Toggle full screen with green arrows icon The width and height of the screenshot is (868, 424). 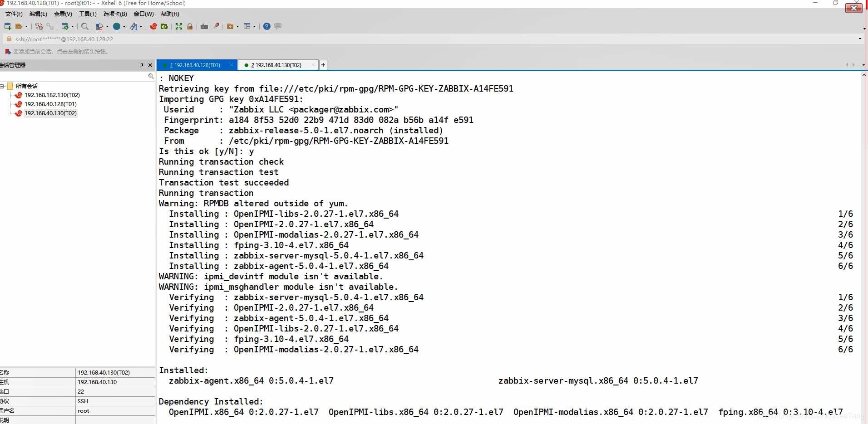coord(179,26)
